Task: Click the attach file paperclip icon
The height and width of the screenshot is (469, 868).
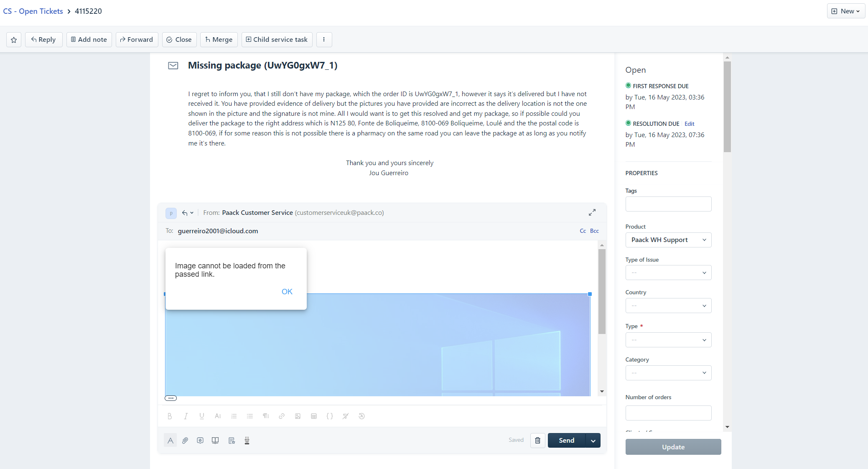Action: point(185,440)
